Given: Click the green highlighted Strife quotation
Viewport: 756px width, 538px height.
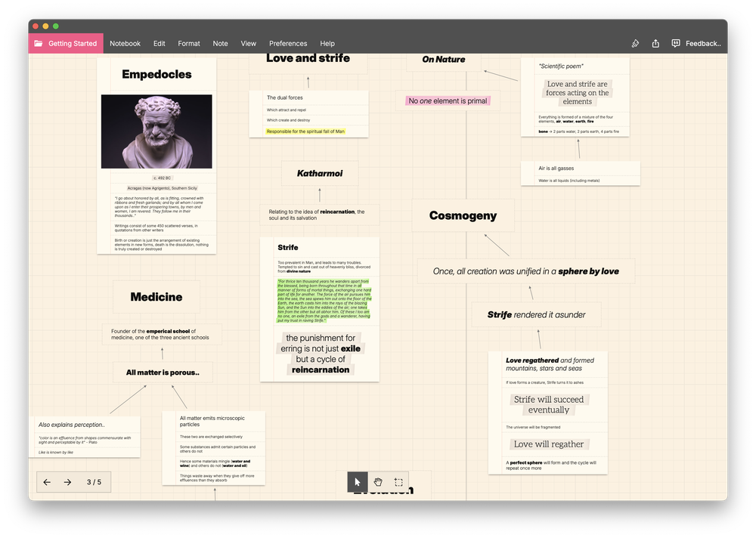Looking at the screenshot, I should click(324, 301).
